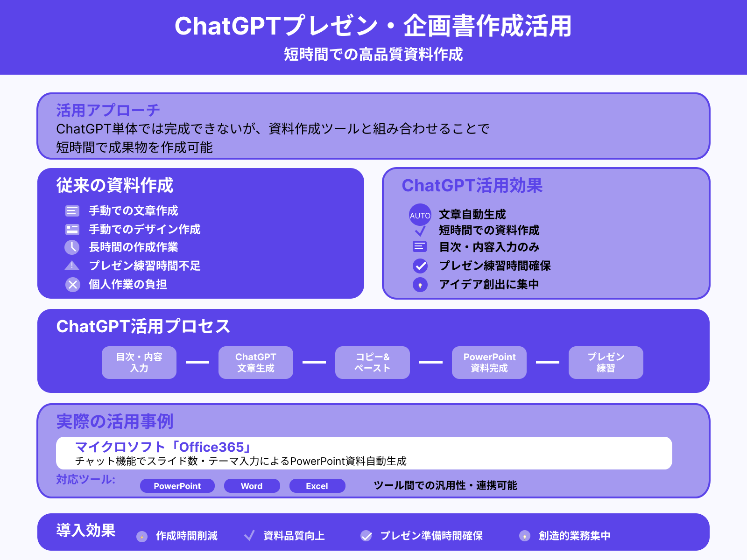The width and height of the screenshot is (747, 560).
Task: Select the 目次・内容入力 process step
Action: [139, 362]
